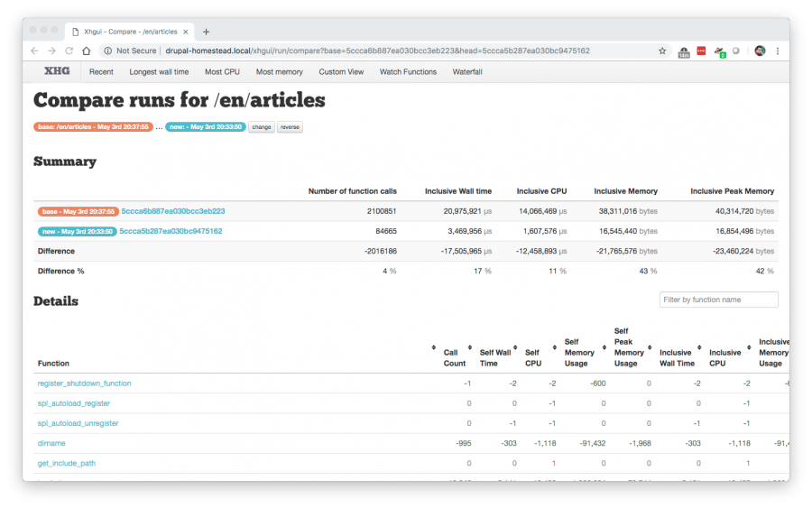812x508 pixels.
Task: Click the Function column header
Action: (53, 364)
